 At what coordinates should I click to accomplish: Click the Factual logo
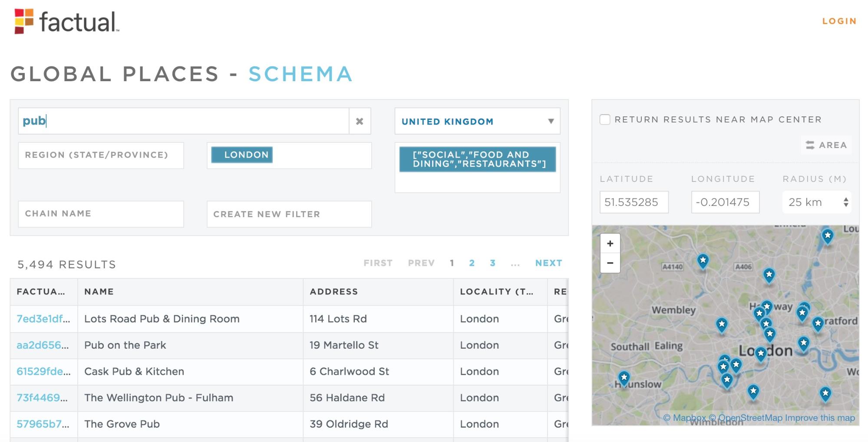point(67,21)
